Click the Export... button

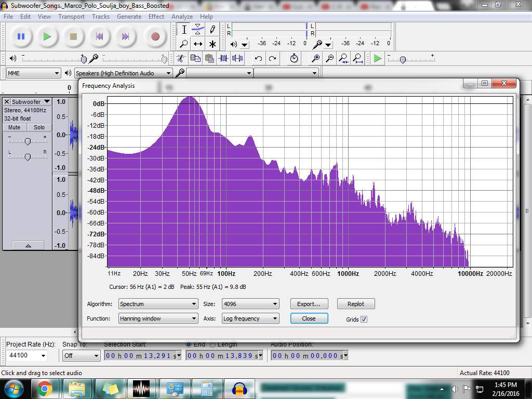point(309,304)
